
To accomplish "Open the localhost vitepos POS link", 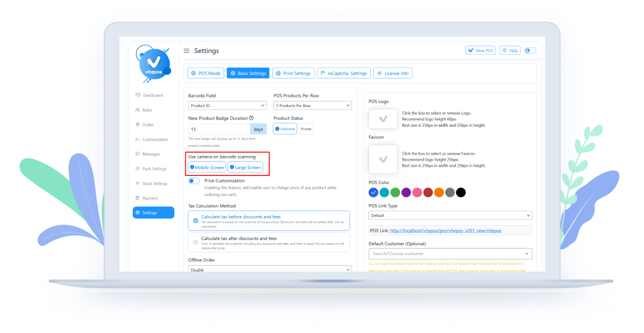I will tap(445, 231).
